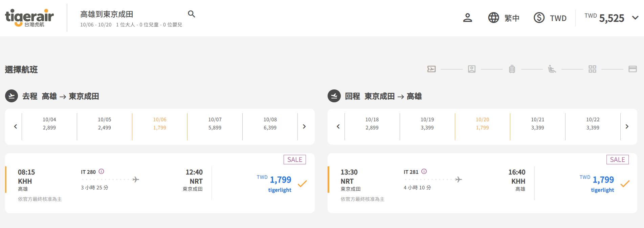The height and width of the screenshot is (228, 644).
Task: Open the 繁中 language selector
Action: coord(512,18)
